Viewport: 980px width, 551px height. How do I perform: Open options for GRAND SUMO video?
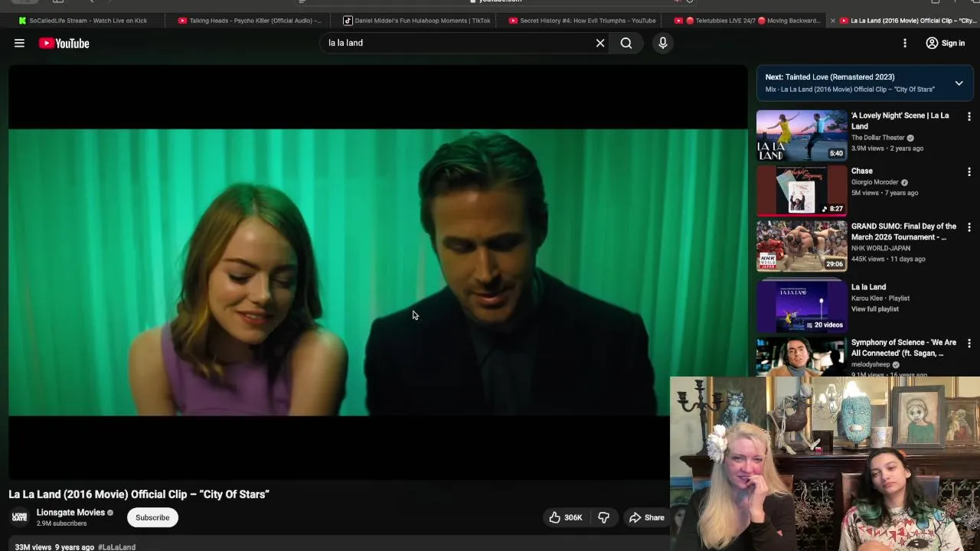(969, 227)
